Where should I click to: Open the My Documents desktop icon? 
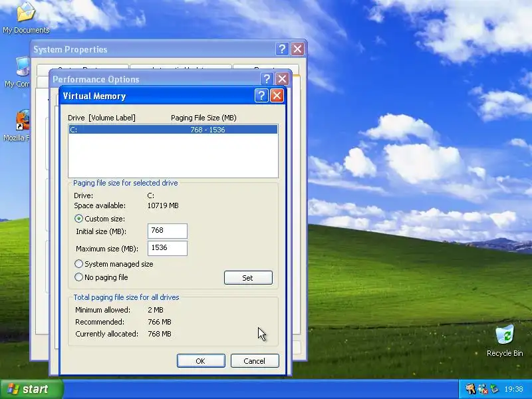(x=26, y=18)
